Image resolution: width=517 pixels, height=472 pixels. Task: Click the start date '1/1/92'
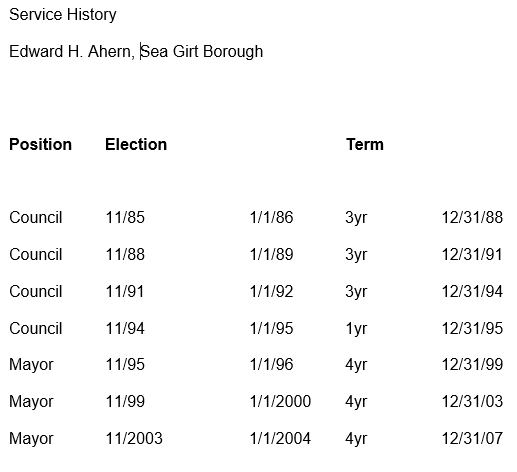[271, 292]
